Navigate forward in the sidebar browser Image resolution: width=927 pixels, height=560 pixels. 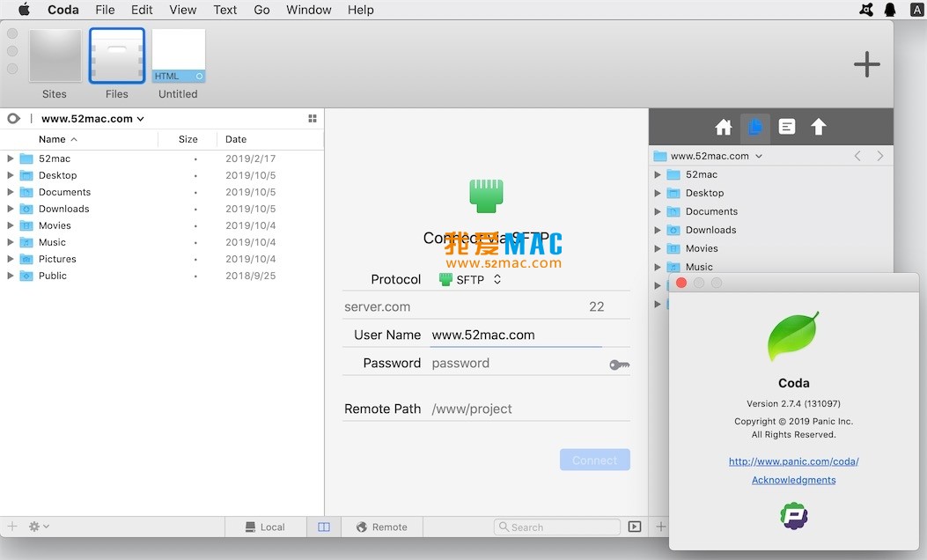[880, 156]
